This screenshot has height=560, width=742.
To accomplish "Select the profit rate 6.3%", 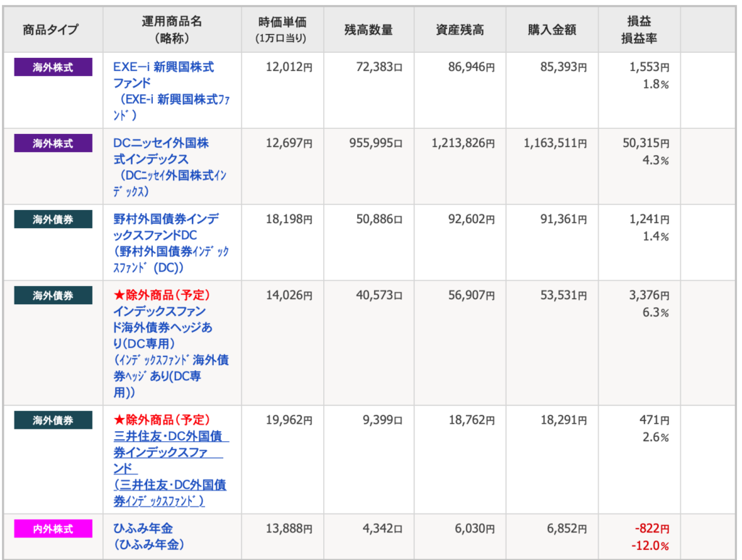I will click(656, 313).
